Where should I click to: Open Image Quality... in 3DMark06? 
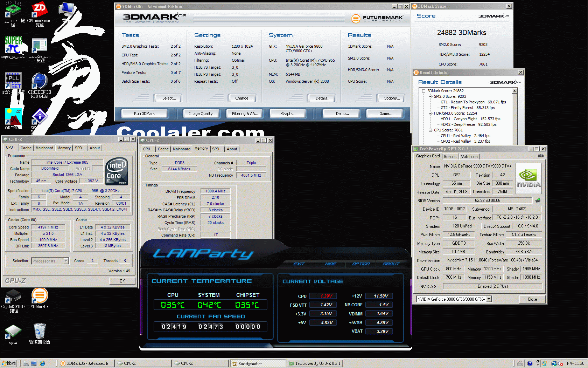tap(202, 114)
